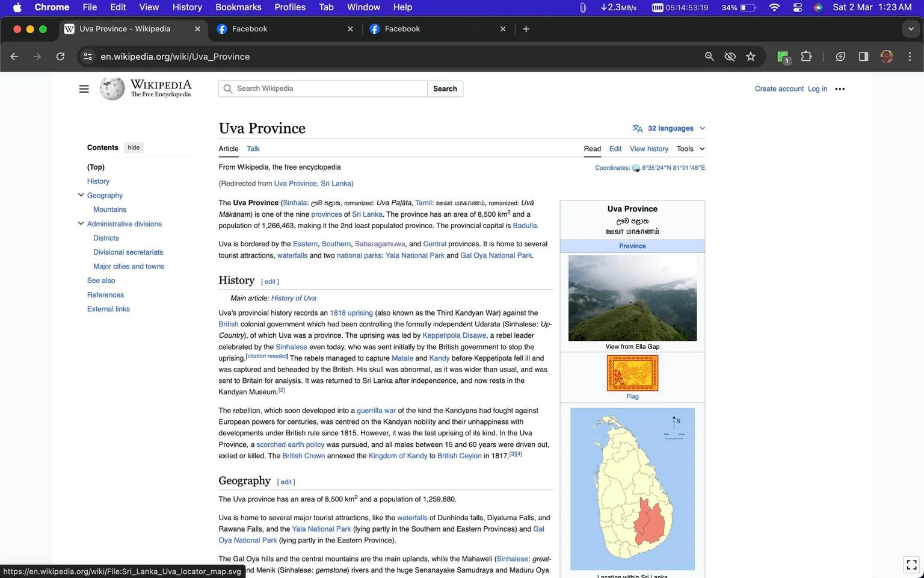Screen dimensions: 924x578
Task: Open the green extension icon with badge
Action: [x=783, y=57]
